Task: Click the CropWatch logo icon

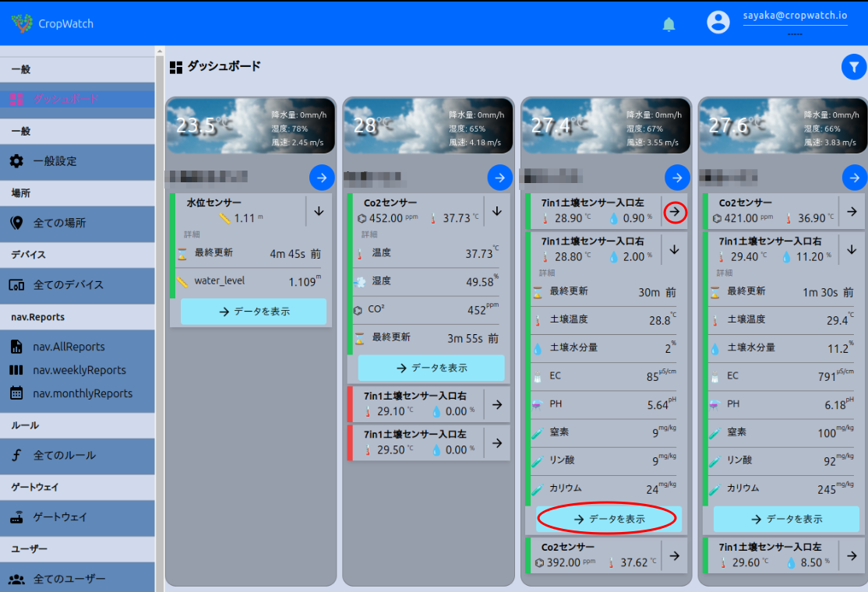Action: [22, 23]
